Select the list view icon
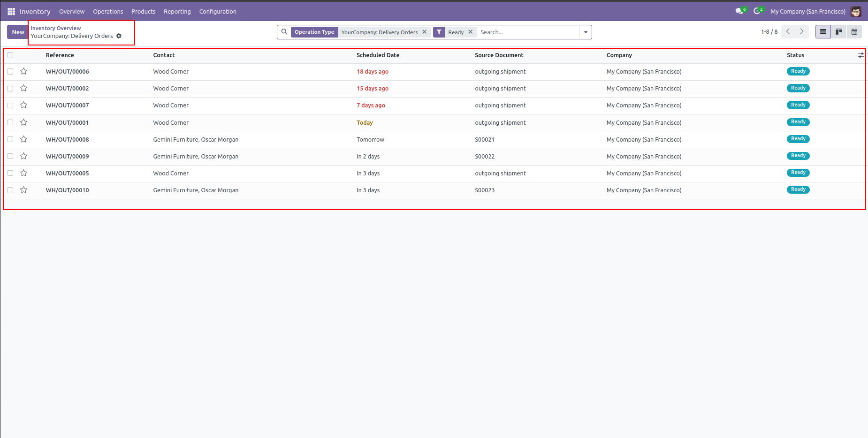Viewport: 868px width, 438px height. coord(823,31)
